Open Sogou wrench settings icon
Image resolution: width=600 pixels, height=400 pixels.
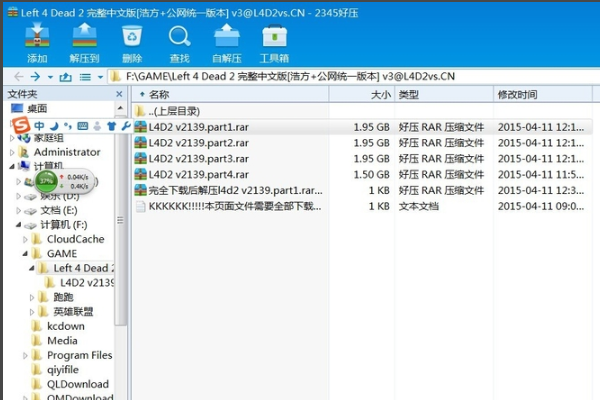(x=126, y=126)
